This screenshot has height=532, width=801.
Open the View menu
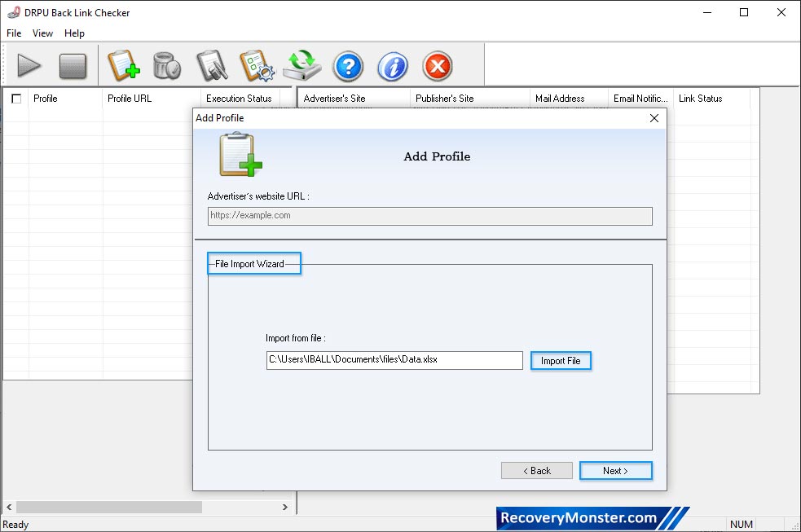(42, 33)
